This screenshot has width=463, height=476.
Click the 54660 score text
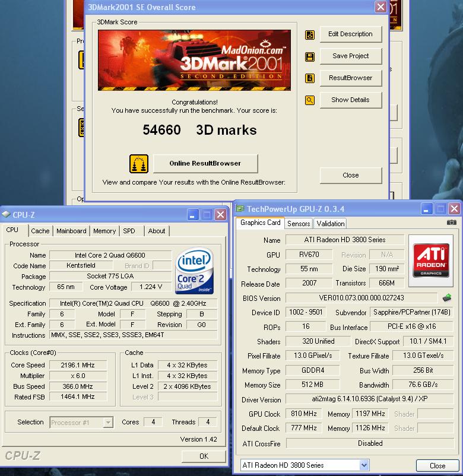click(161, 130)
